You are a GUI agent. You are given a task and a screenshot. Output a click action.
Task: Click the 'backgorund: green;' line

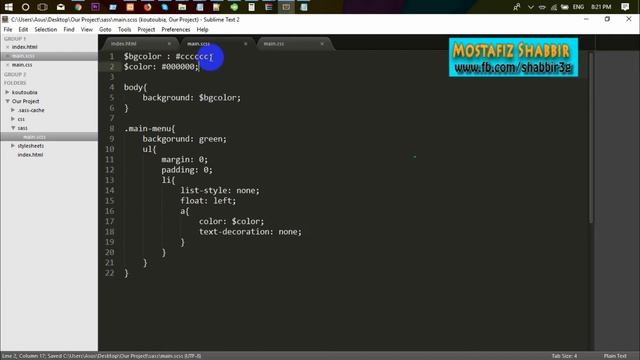(184, 139)
